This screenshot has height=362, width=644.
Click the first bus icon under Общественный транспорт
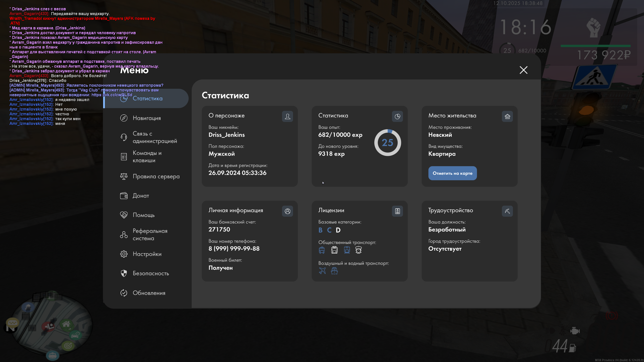tap(321, 250)
